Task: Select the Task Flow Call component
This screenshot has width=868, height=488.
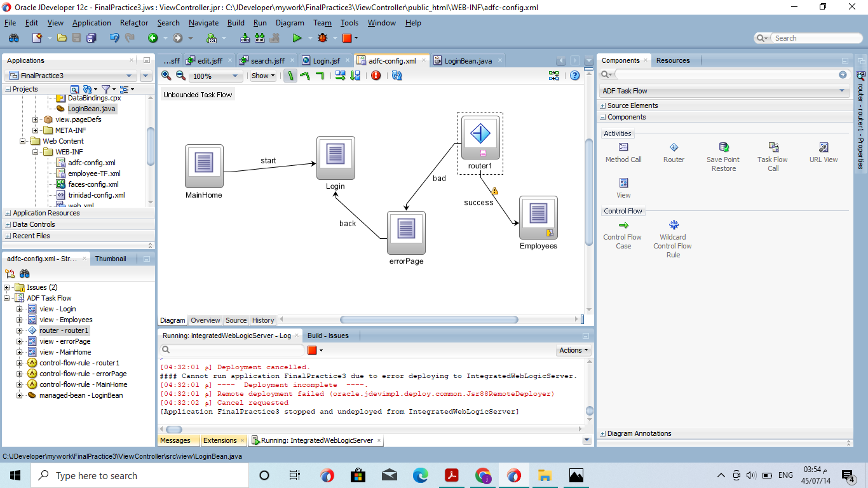Action: click(773, 157)
